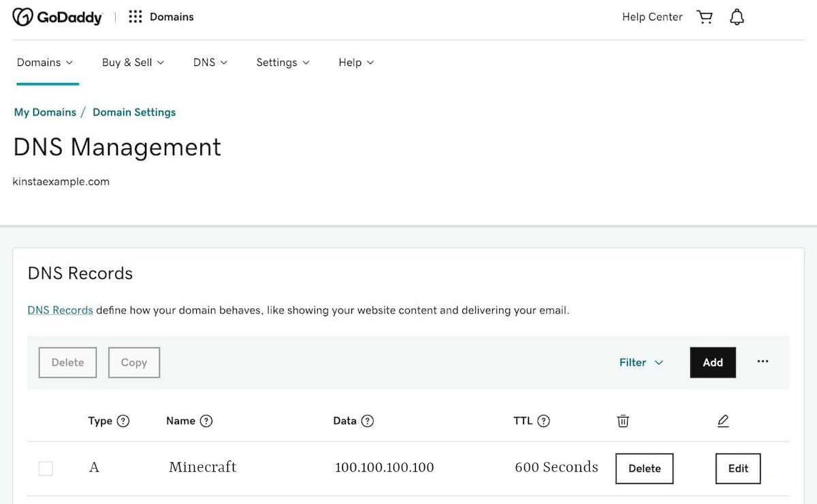Viewport: 817px width, 504px height.
Task: Edit the Minecraft A record
Action: coord(737,468)
